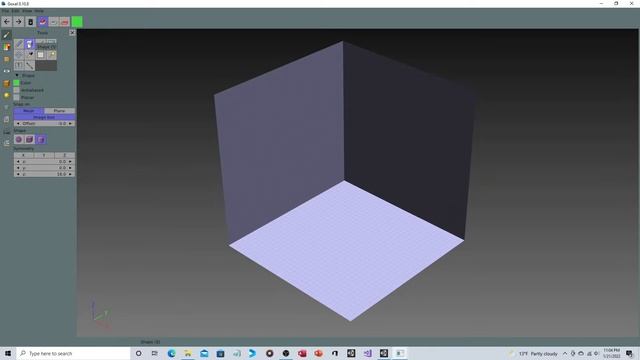Viewport: 640px width, 360px height.
Task: Open the Image panel sidebar icon
Action: (6, 119)
